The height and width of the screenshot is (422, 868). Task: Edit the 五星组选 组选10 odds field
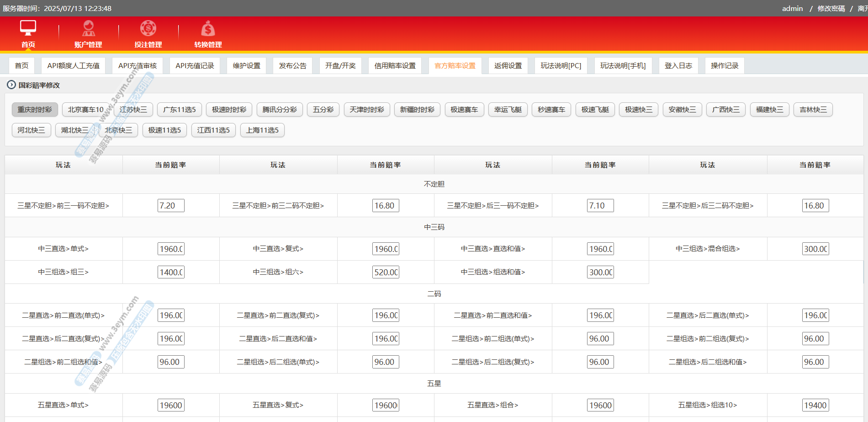(x=815, y=405)
